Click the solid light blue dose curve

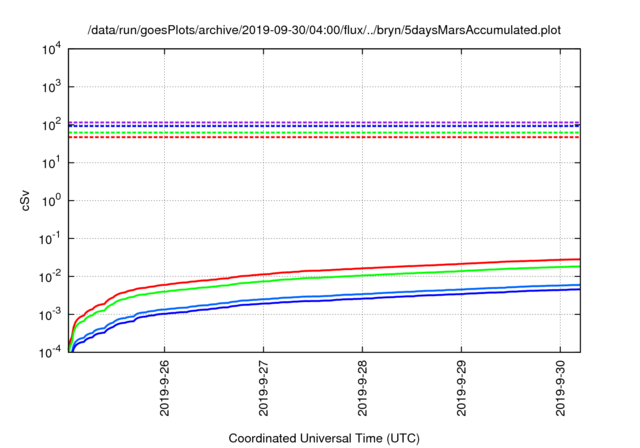point(362,294)
